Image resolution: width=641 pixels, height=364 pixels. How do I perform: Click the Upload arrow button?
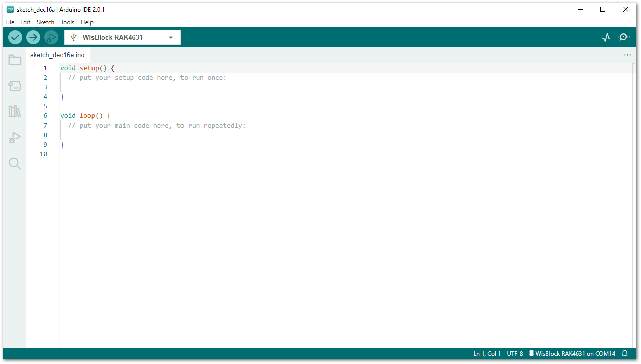point(33,37)
